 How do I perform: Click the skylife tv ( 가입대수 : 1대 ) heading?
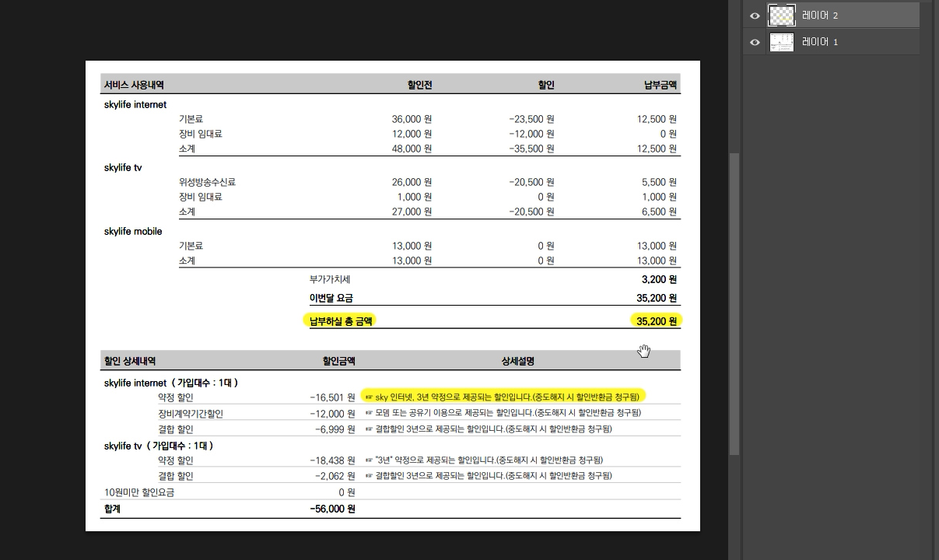159,446
